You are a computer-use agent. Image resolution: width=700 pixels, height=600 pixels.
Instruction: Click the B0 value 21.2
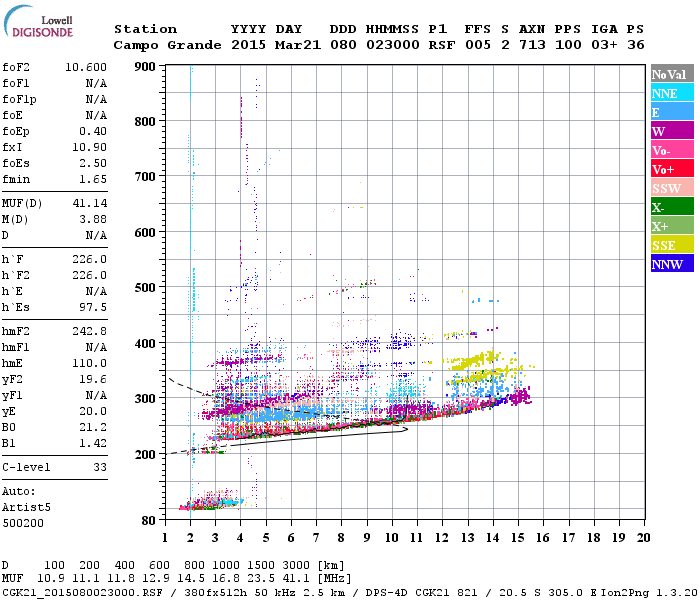[x=93, y=428]
